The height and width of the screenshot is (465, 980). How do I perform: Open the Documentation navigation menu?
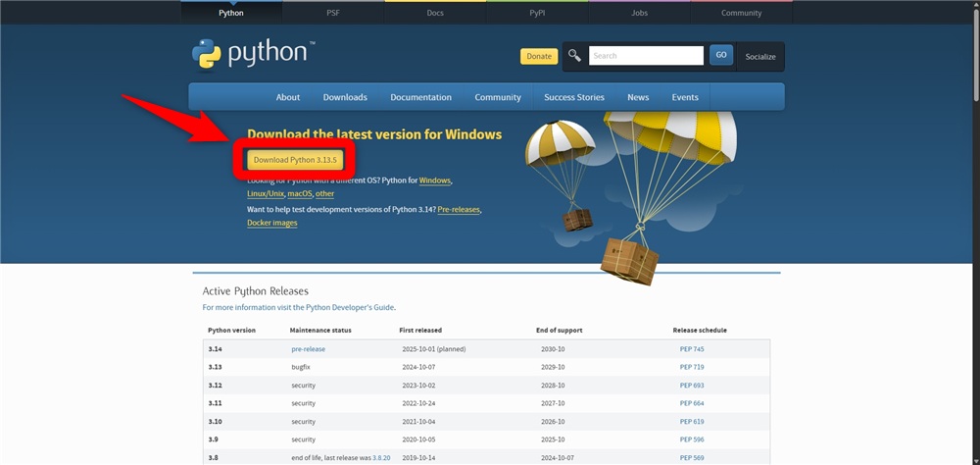point(420,97)
